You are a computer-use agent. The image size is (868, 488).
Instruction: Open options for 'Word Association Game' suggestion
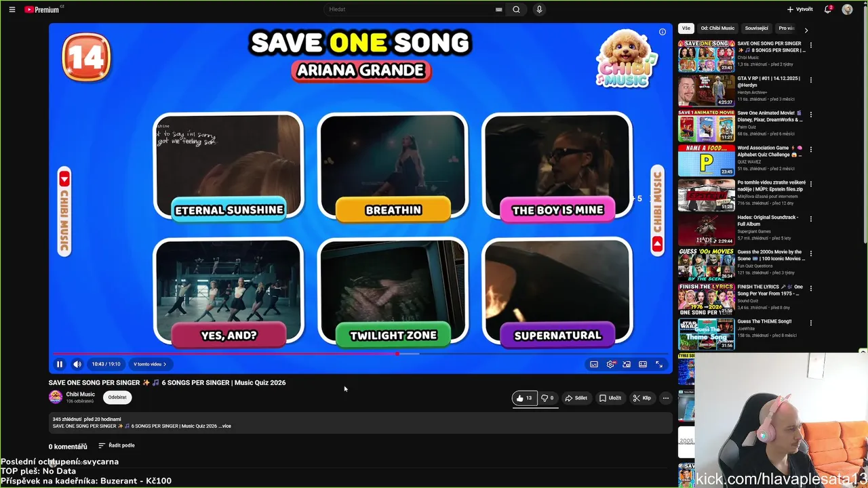pos(811,149)
